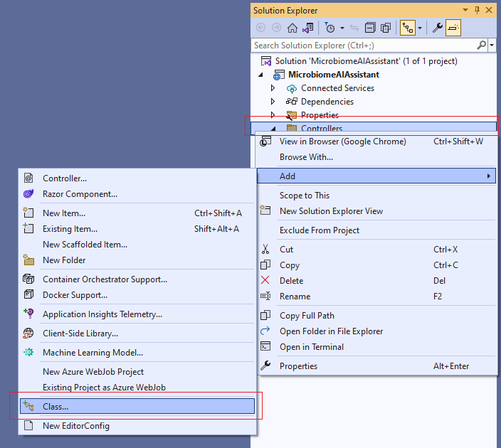Image resolution: width=501 pixels, height=448 pixels.
Task: Open dropdown arrow beside file nesting button
Action: click(420, 28)
